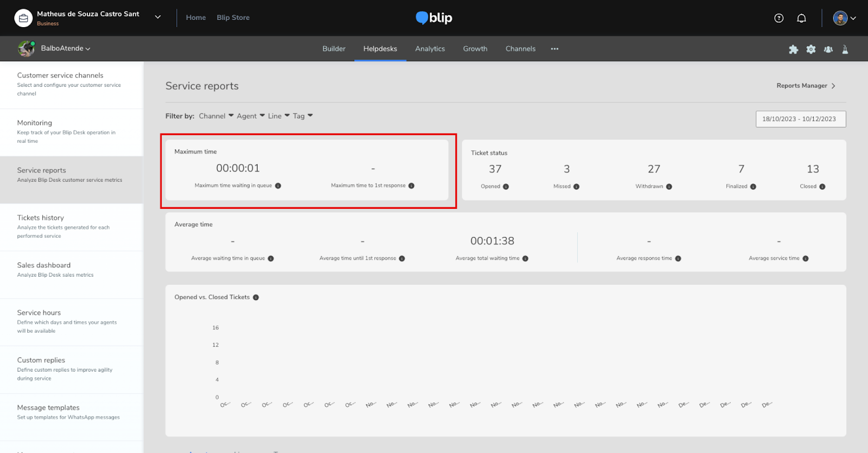This screenshot has height=453, width=868.
Task: Open the integrations puzzle piece icon
Action: click(793, 49)
